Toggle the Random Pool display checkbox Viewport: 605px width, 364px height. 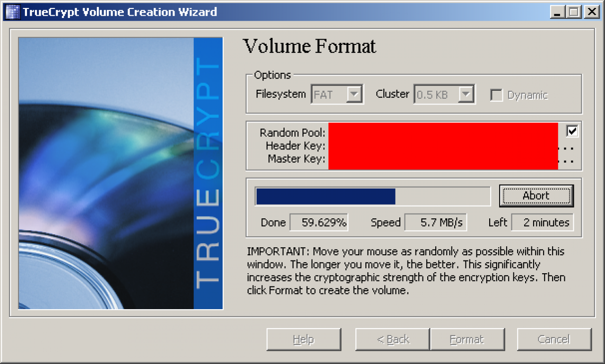tap(572, 131)
